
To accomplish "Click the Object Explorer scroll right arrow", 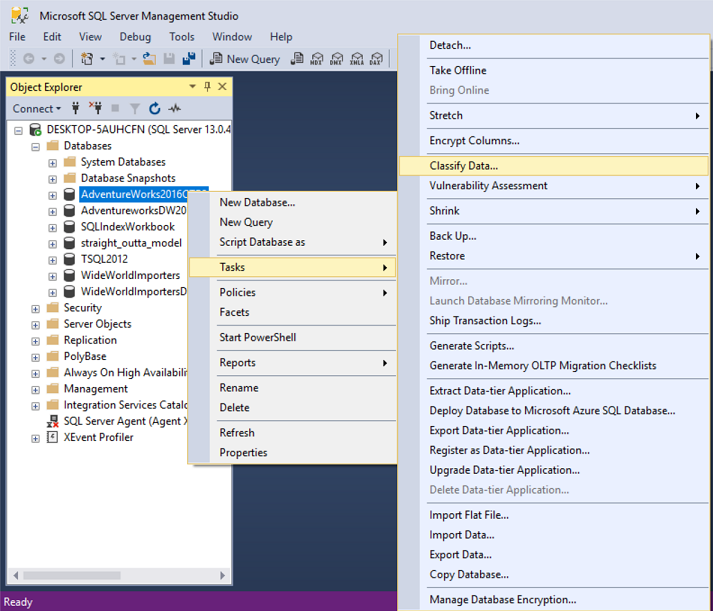I will click(x=222, y=576).
